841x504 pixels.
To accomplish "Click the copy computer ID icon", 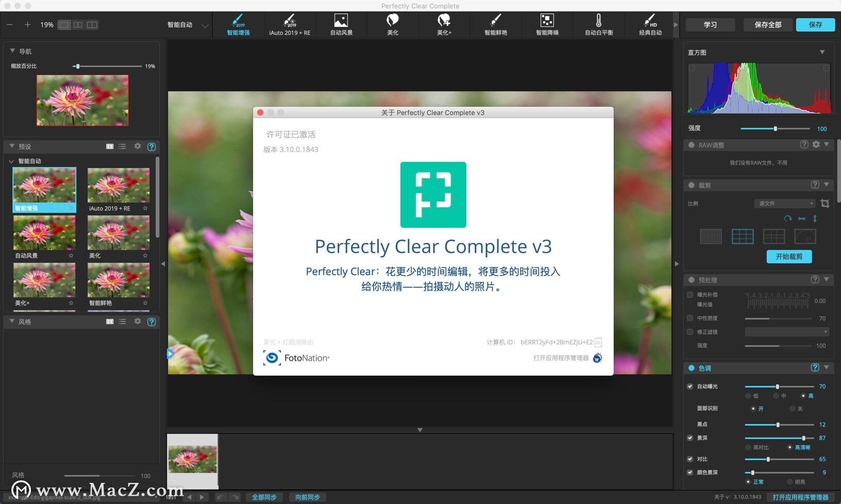I will 598,342.
